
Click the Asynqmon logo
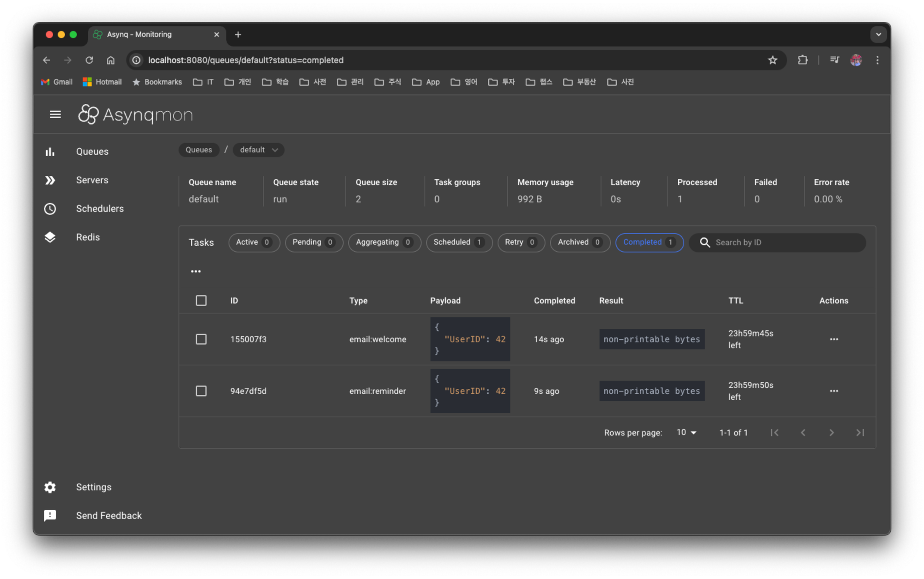135,114
